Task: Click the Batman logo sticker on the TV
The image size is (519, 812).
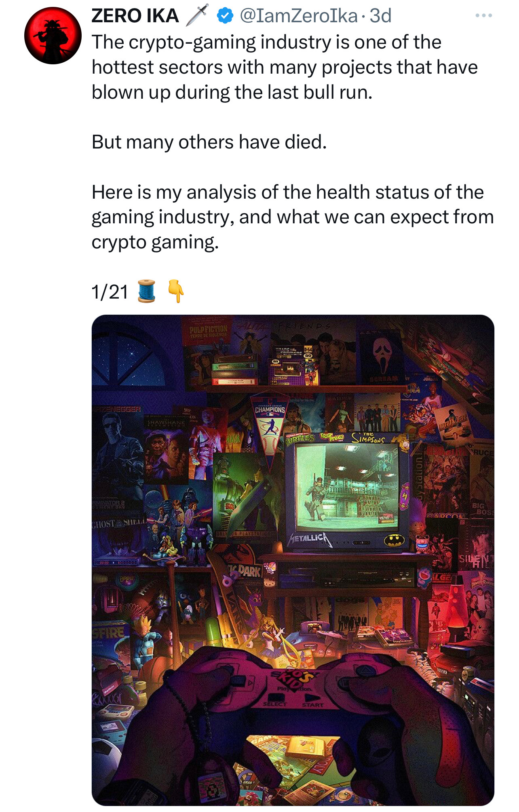Action: point(394,539)
